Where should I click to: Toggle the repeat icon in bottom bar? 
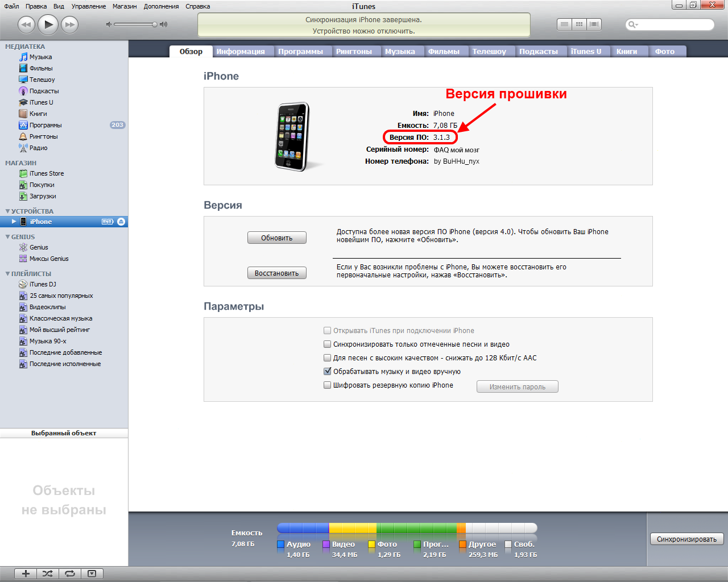point(70,573)
